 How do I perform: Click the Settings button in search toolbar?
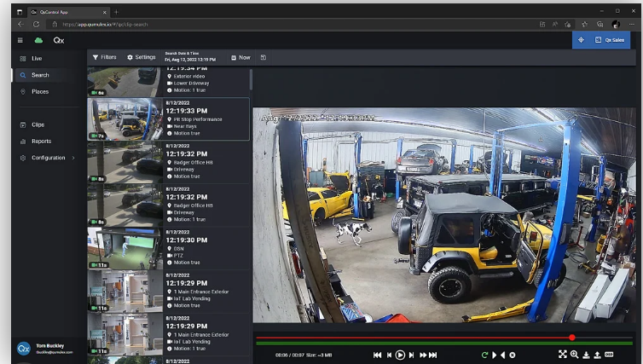coord(142,57)
